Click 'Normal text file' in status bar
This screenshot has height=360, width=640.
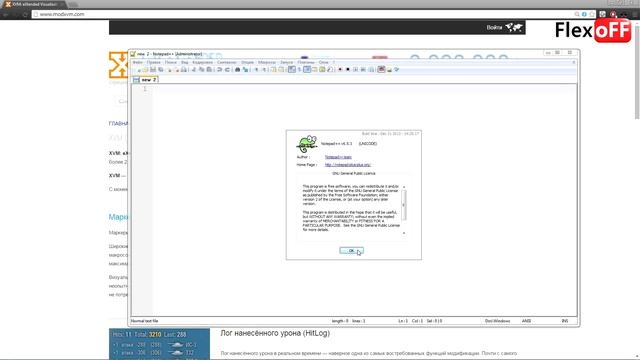[144, 321]
